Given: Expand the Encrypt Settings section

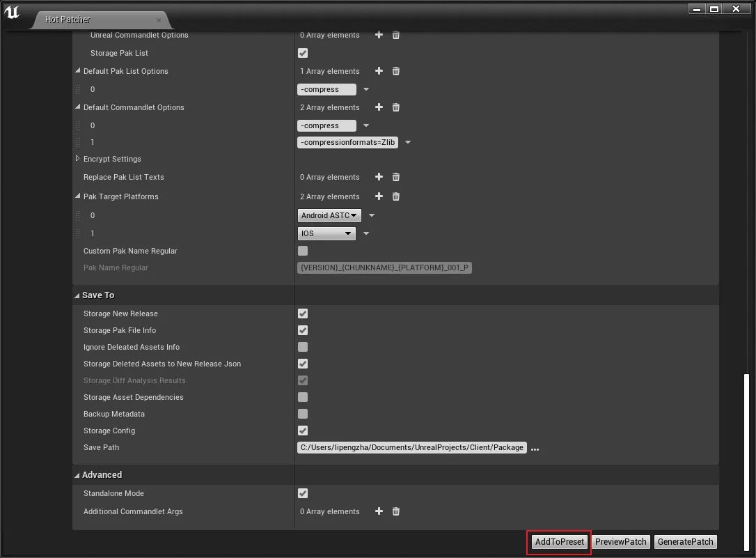Looking at the screenshot, I should (x=78, y=159).
